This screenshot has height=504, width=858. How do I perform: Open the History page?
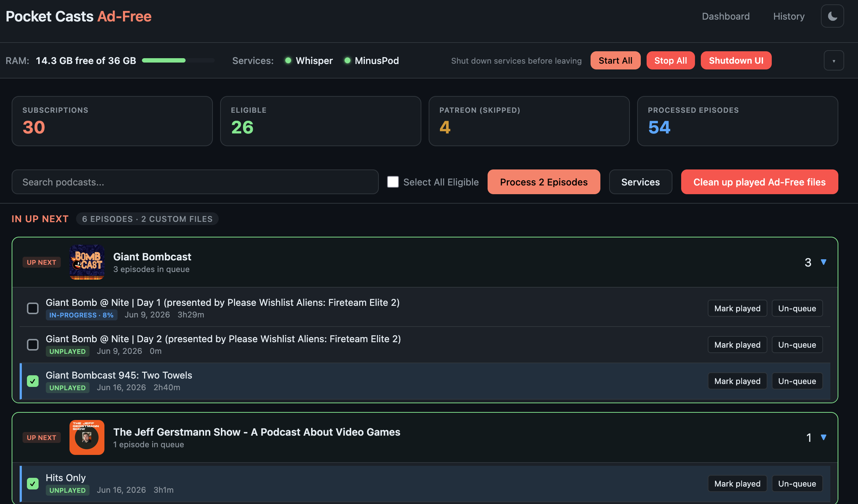click(x=789, y=16)
